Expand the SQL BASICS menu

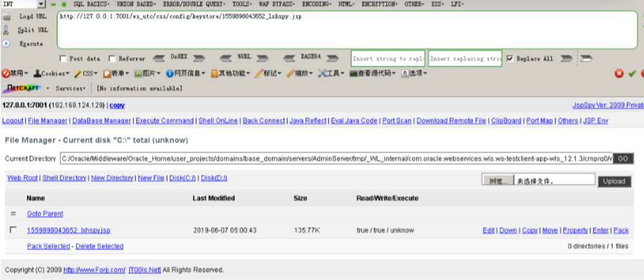91,4
